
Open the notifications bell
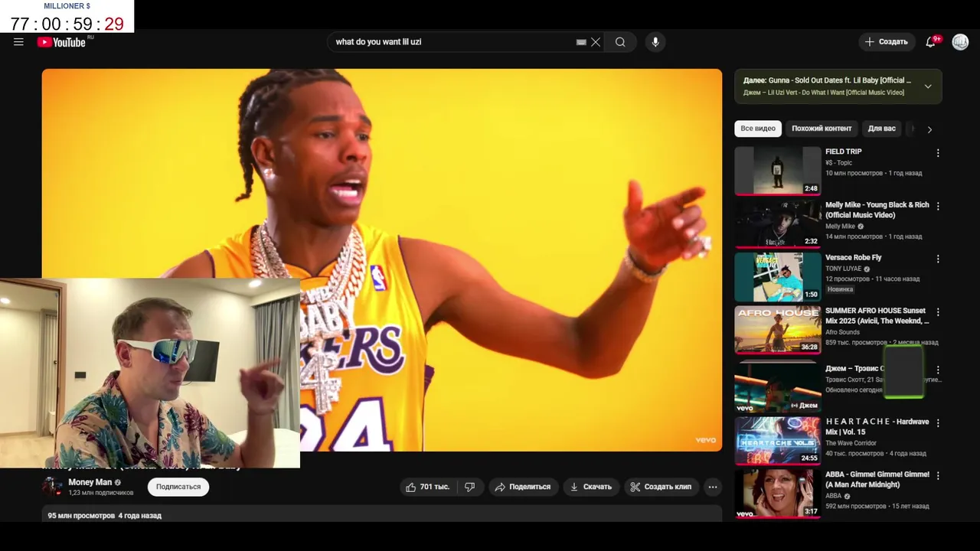tap(931, 42)
